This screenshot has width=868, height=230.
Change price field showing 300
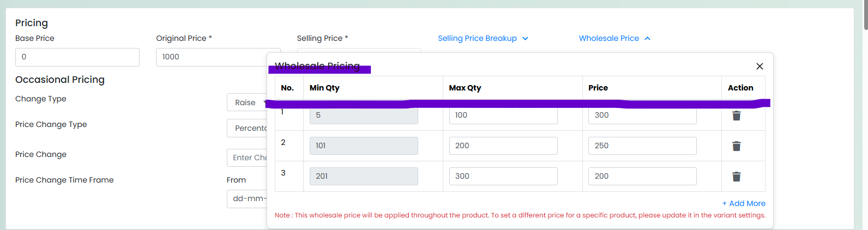tap(642, 115)
